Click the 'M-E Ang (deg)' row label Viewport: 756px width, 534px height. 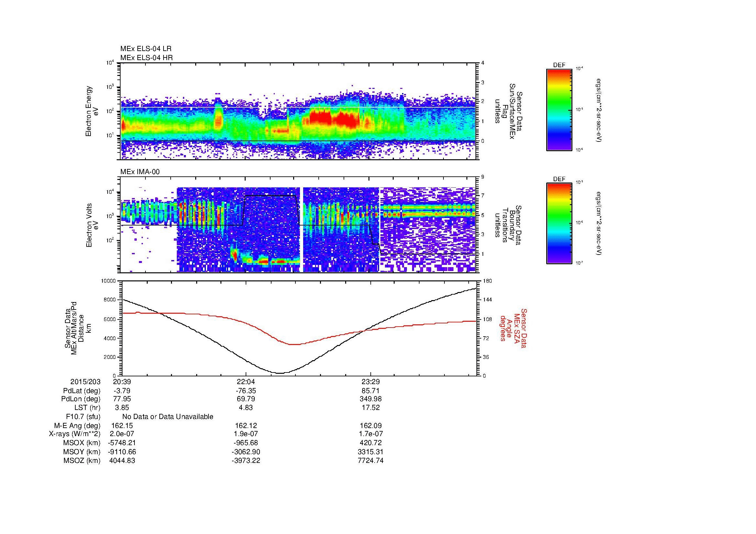tap(77, 426)
